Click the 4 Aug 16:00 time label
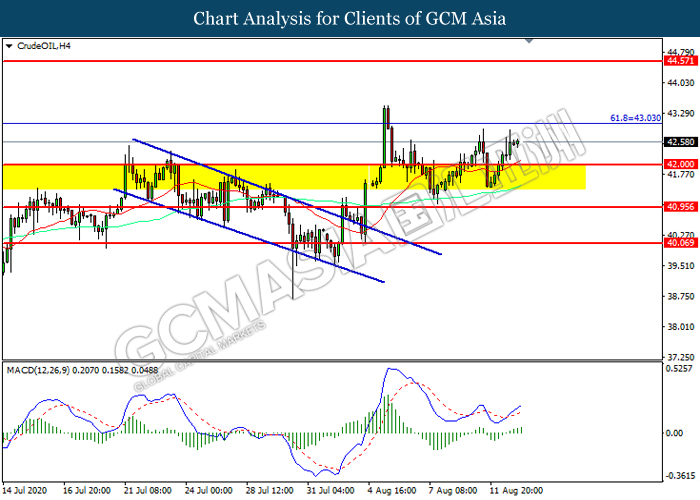Viewport: 700px width, 500px height. pos(392,490)
